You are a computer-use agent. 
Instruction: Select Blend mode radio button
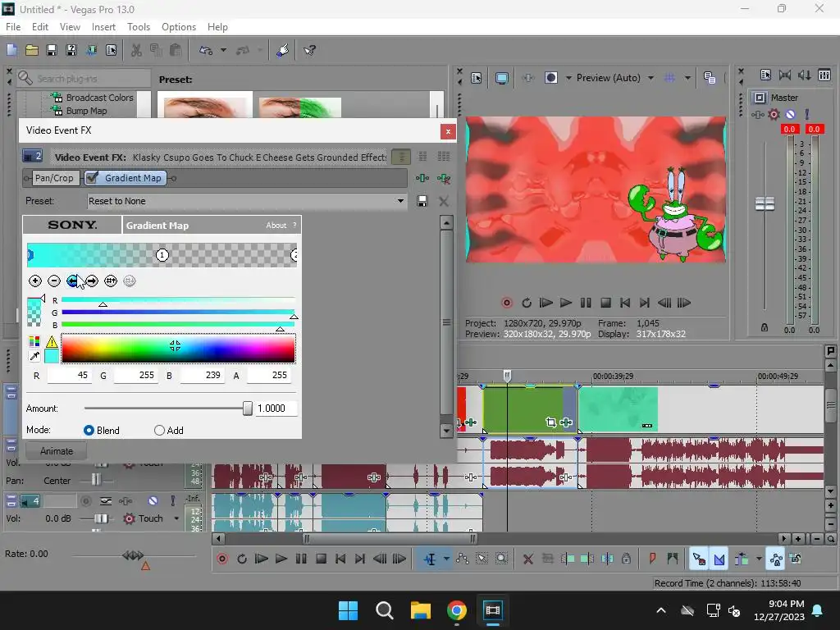(89, 430)
